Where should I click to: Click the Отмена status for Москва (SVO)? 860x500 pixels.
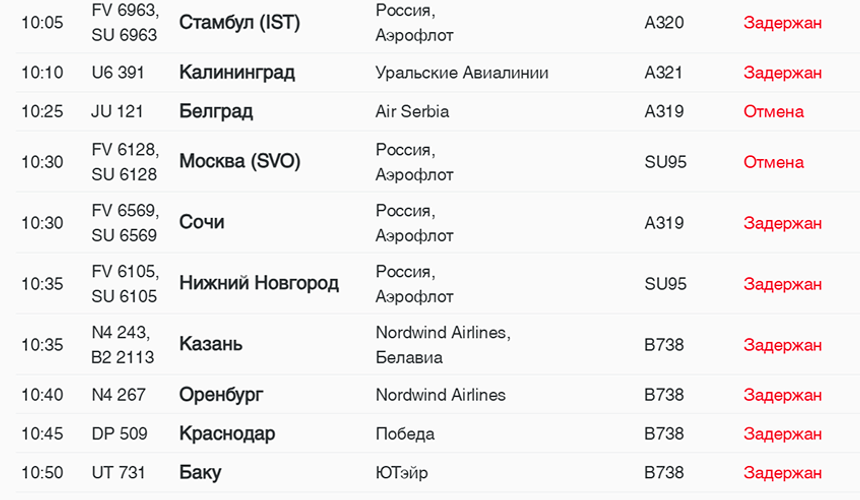(x=773, y=162)
